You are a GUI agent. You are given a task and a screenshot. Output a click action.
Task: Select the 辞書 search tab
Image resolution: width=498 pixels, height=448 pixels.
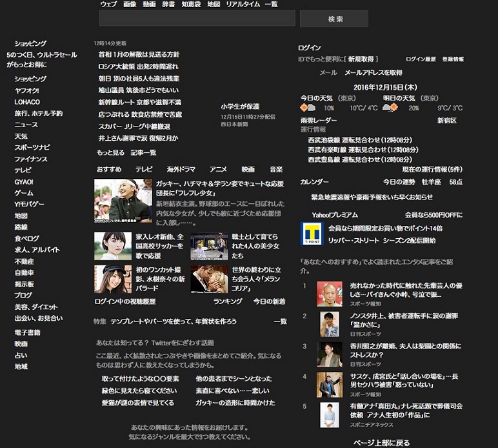(x=168, y=4)
